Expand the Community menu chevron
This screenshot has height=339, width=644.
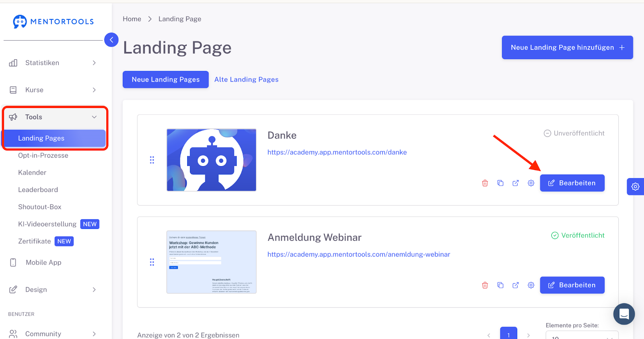click(94, 334)
